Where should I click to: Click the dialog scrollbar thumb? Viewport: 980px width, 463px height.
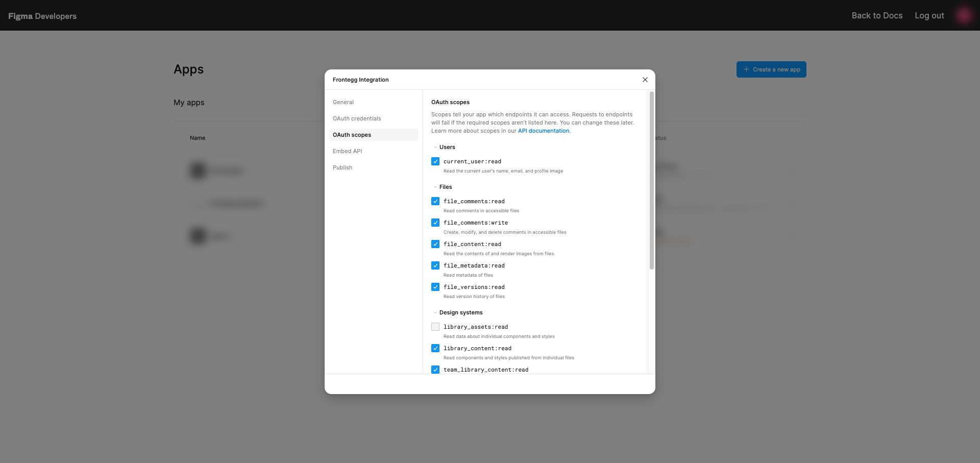pos(652,180)
